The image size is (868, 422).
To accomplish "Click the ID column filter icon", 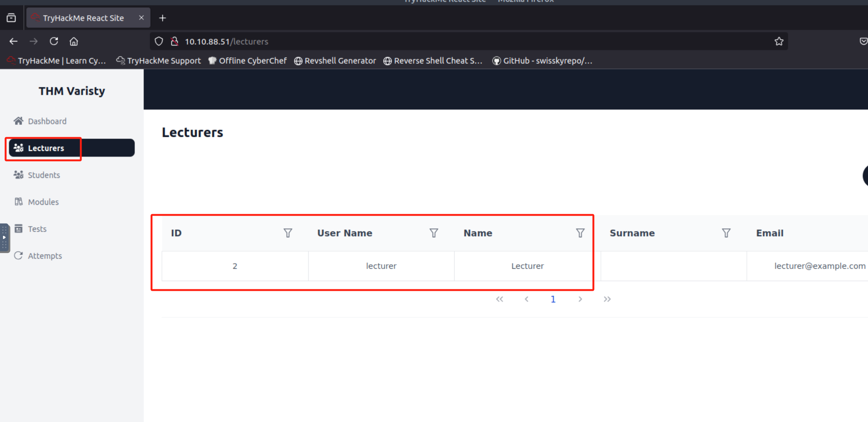I will point(287,233).
